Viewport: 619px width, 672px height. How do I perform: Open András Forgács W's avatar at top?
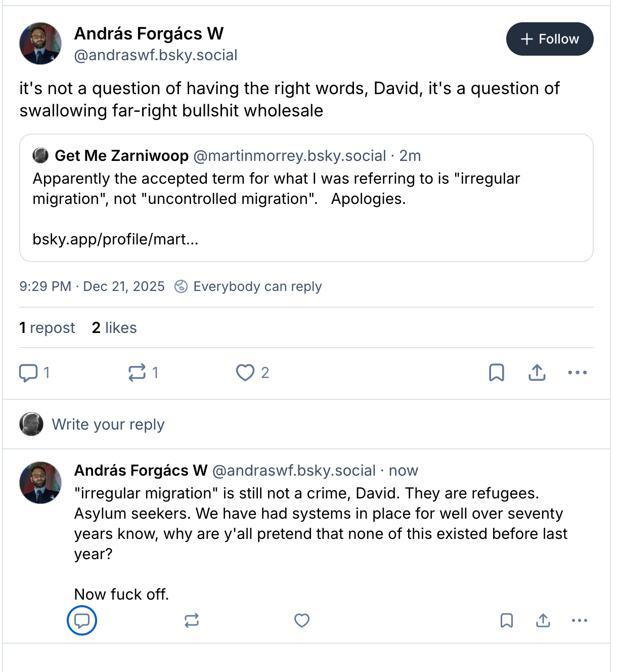pyautogui.click(x=40, y=44)
